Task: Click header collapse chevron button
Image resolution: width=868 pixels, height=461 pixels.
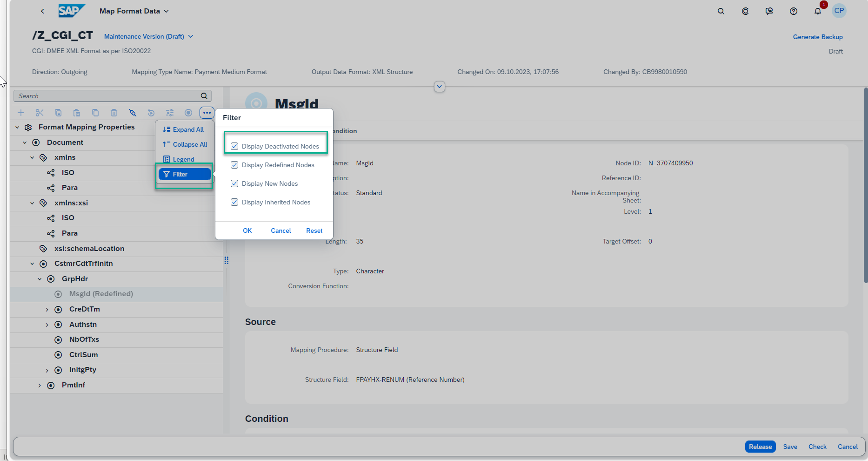Action: 439,87
